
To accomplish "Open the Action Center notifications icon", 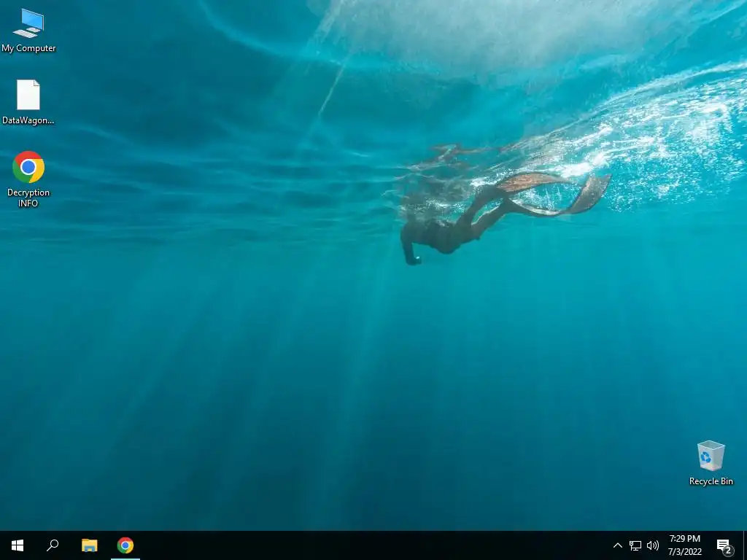I will click(724, 545).
